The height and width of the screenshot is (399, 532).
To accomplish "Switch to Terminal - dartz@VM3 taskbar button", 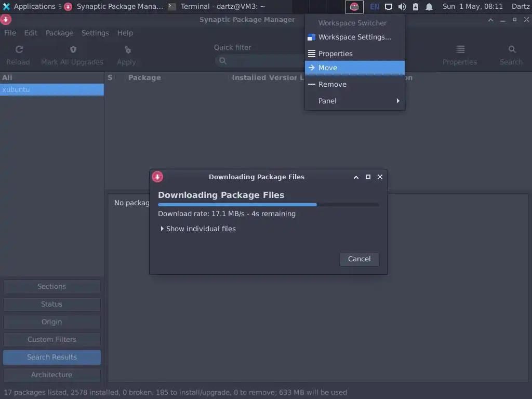I will 217,6.
